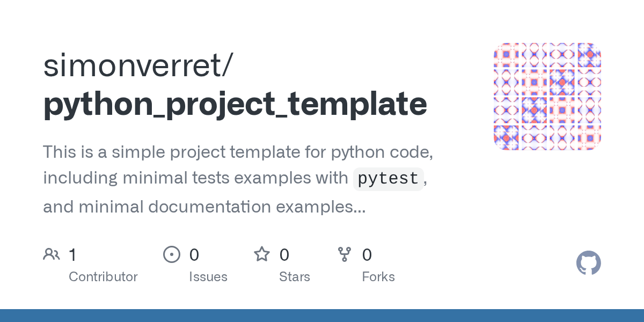The height and width of the screenshot is (322, 644).
Task: Click the Stars star icon
Action: tap(262, 254)
